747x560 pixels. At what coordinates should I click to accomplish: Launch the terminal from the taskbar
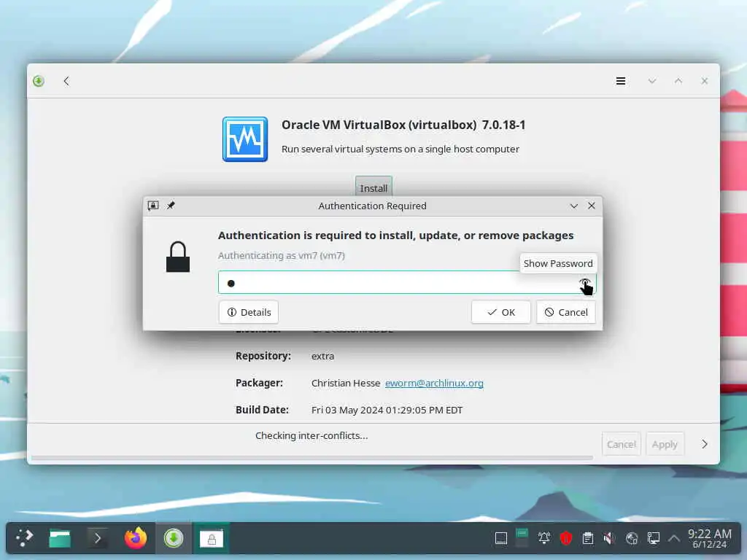[x=98, y=538]
